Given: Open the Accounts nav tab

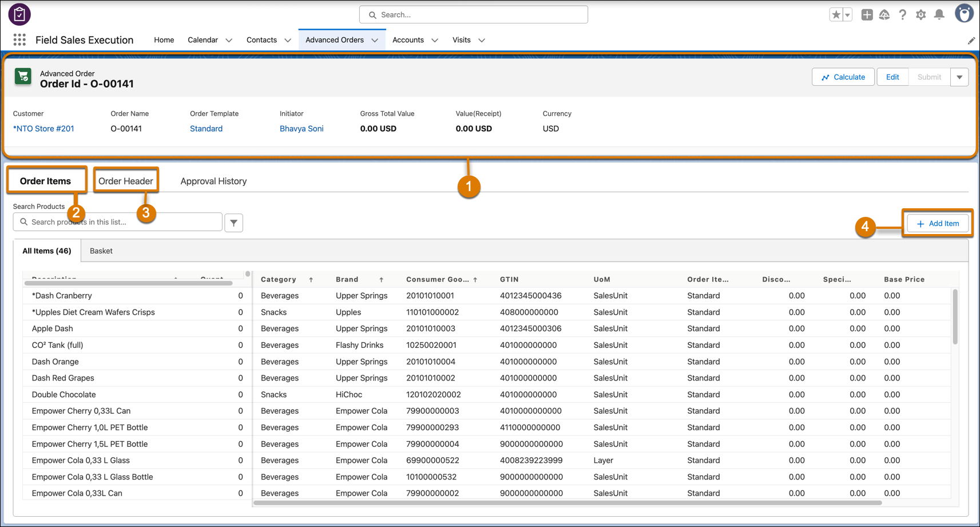Looking at the screenshot, I should pos(408,40).
